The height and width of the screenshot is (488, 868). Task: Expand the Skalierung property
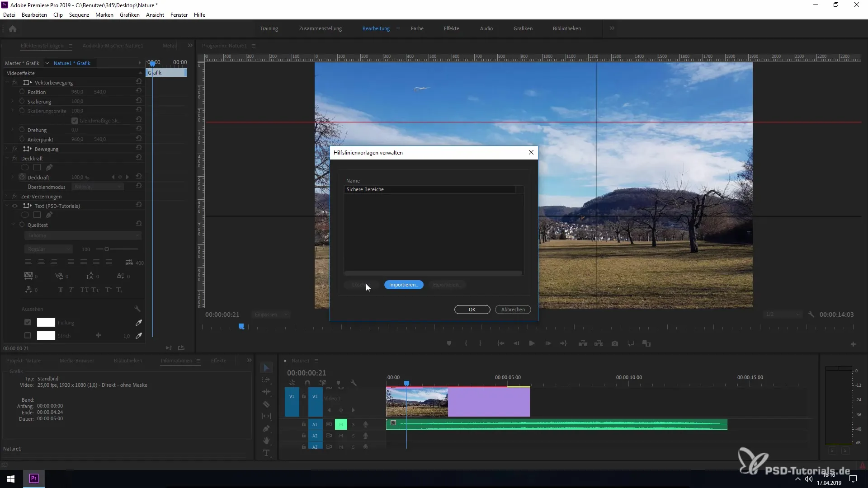(13, 102)
